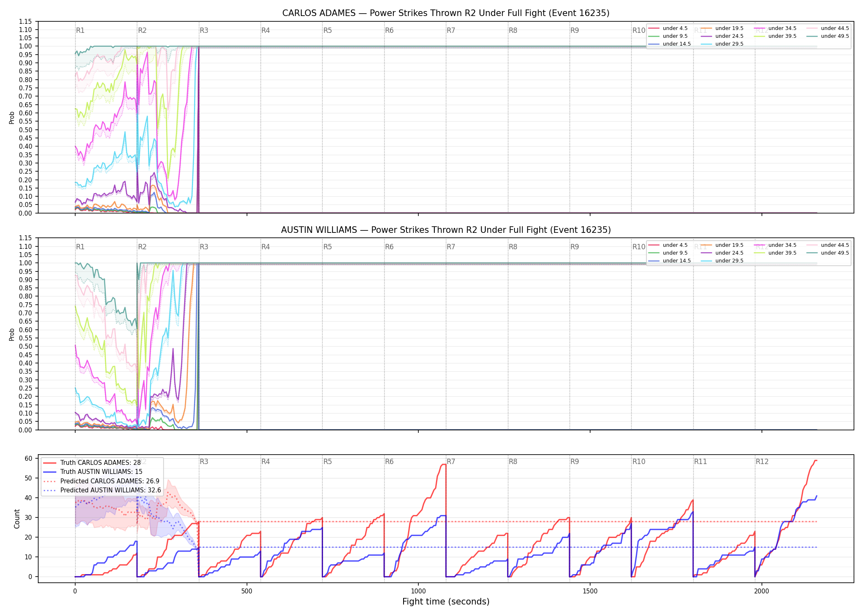Click 'under 4.5' legend entry in top chart
Screen dimensions: 863x616
[668, 28]
